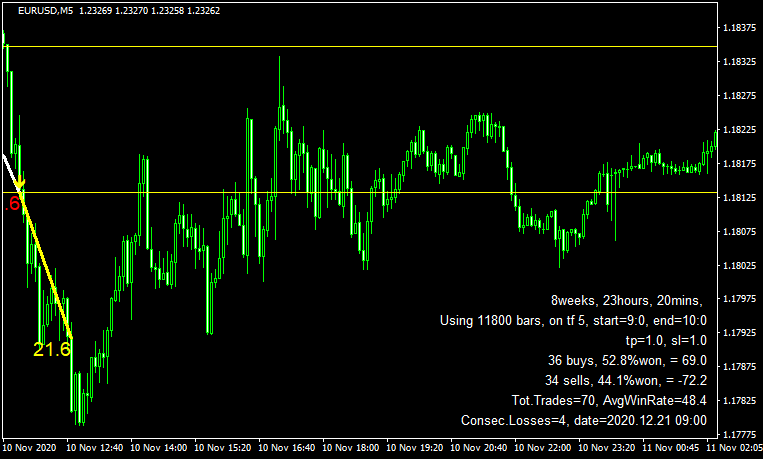Click the Consec.Losses=4 date text
763x459 pixels.
[584, 422]
